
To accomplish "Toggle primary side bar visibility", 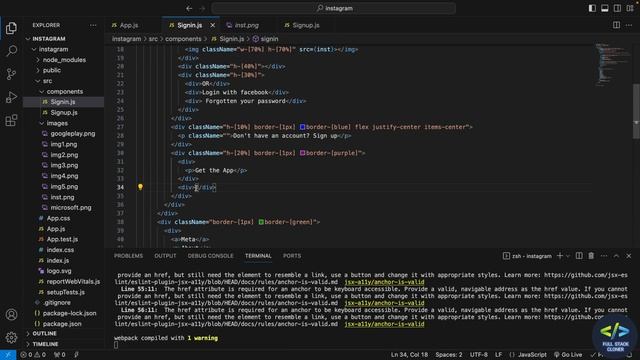I will pyautogui.click(x=592, y=8).
